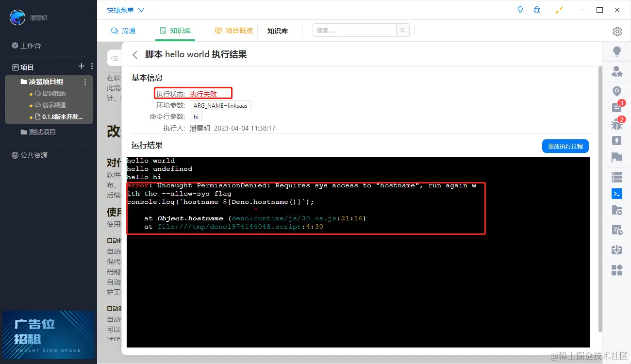Open the settings gear icon
631x364 pixels.
point(617,32)
